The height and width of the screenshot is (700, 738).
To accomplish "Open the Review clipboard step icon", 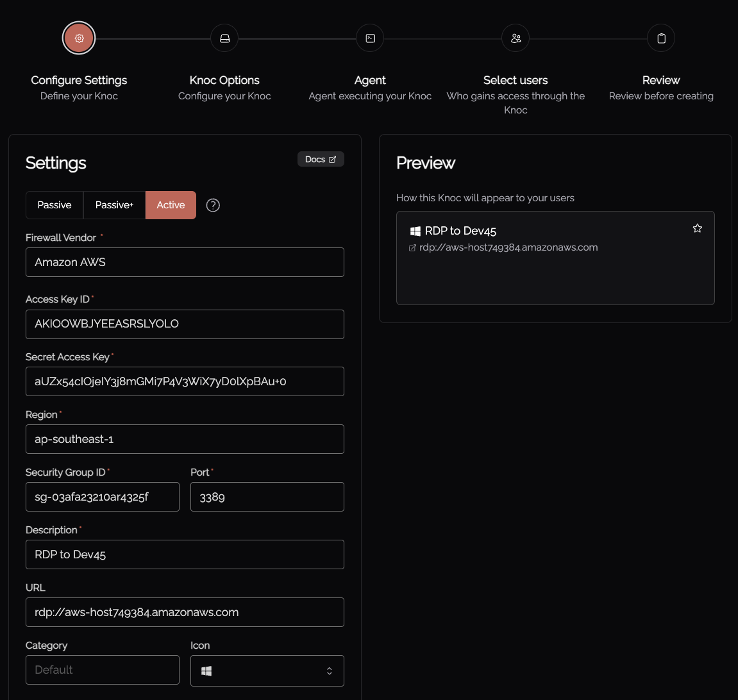I will click(x=661, y=38).
